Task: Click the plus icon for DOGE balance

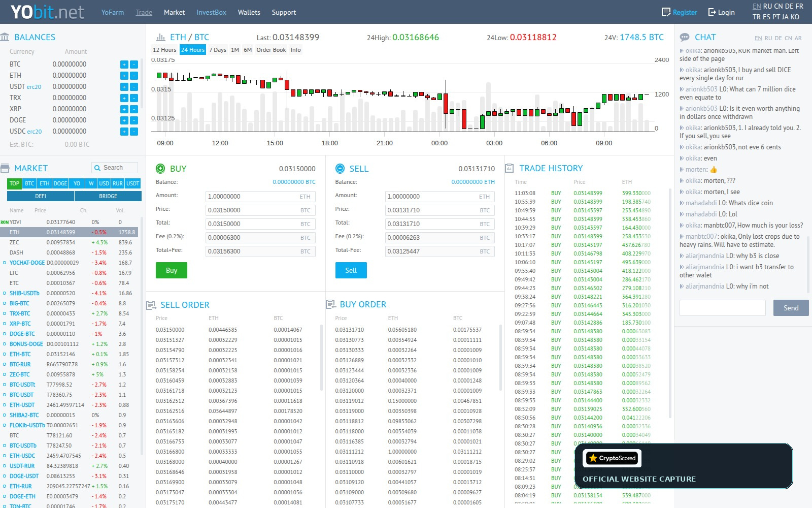Action: [124, 120]
